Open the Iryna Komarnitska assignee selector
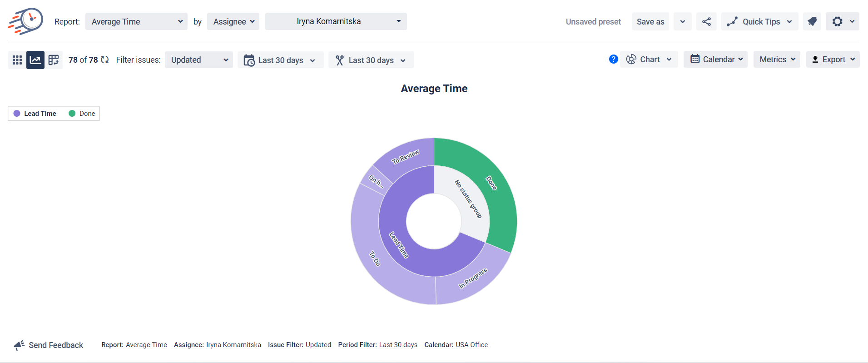Viewport: 868px width, 363px height. click(336, 21)
